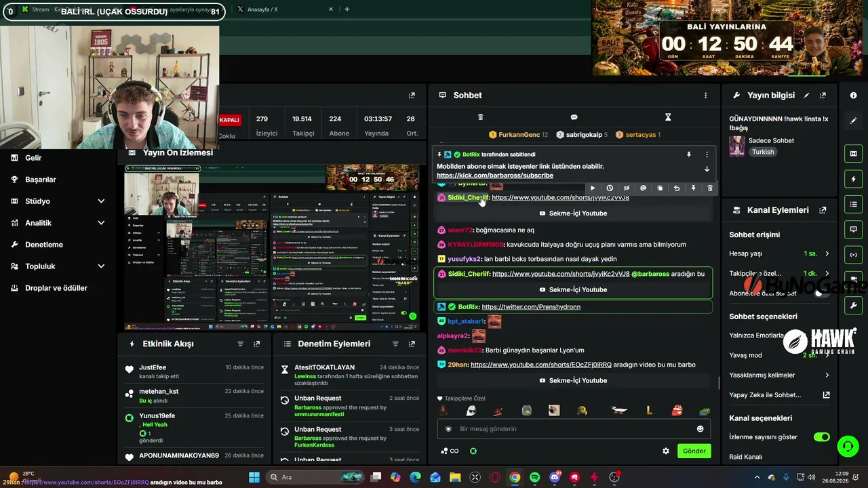Click the hourglass icon in Sohbet toolbar
The image size is (868, 488).
[668, 117]
